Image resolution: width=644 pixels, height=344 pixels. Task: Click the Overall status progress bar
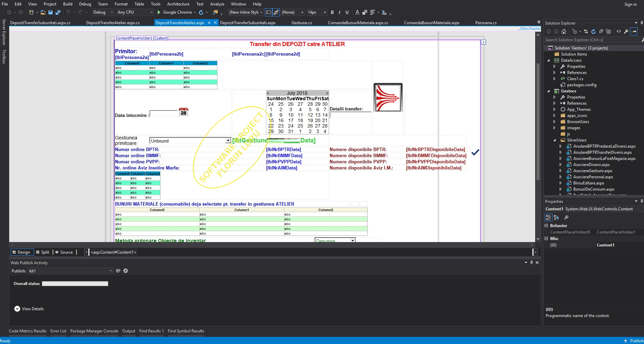point(75,284)
